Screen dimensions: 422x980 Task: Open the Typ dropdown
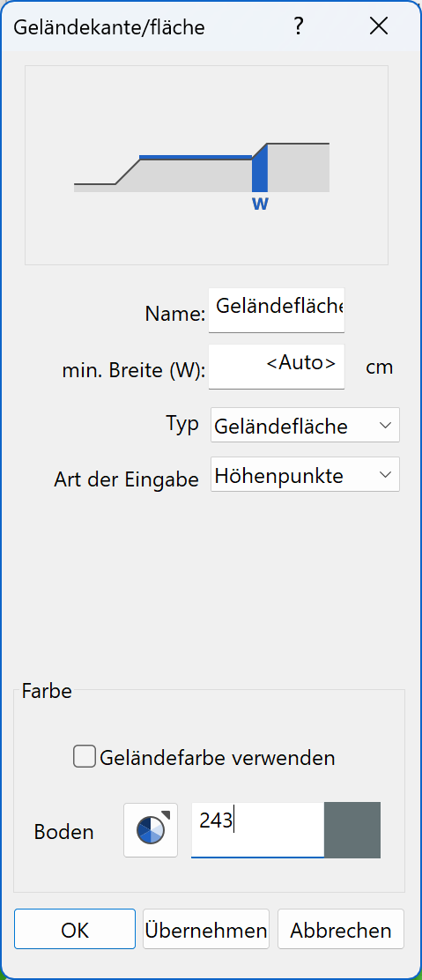pyautogui.click(x=305, y=425)
